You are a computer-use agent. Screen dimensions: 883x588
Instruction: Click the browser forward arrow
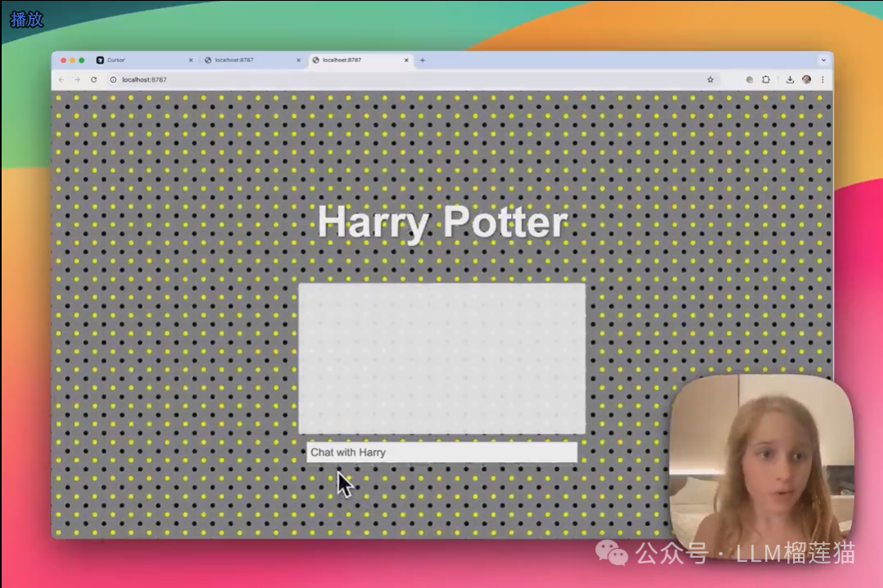pyautogui.click(x=77, y=80)
